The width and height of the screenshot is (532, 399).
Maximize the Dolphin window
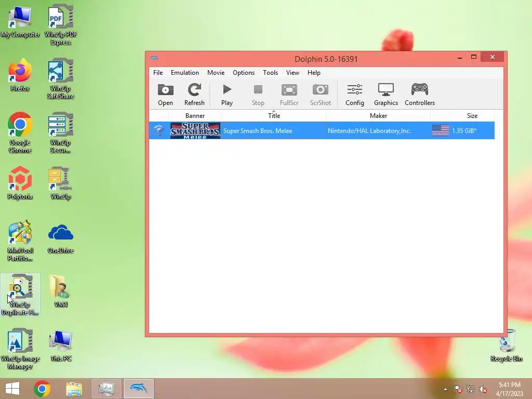[474, 57]
